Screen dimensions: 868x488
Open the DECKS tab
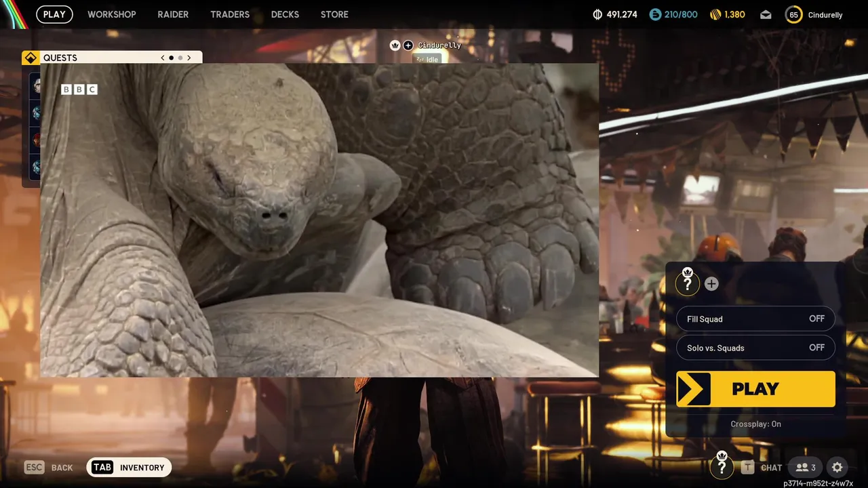coord(285,14)
